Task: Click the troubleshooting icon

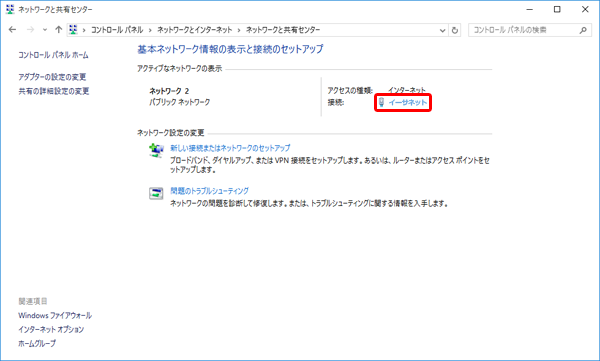Action: [x=156, y=193]
